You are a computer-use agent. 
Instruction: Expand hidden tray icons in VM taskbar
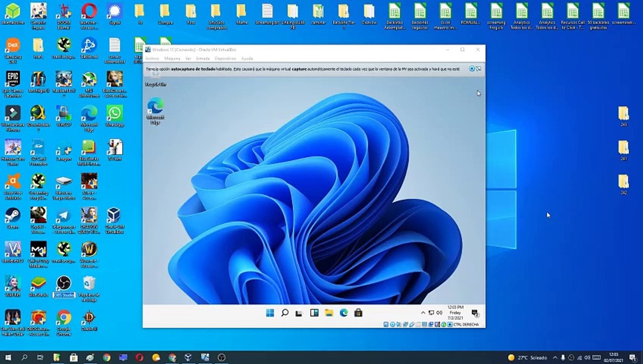coord(423,313)
